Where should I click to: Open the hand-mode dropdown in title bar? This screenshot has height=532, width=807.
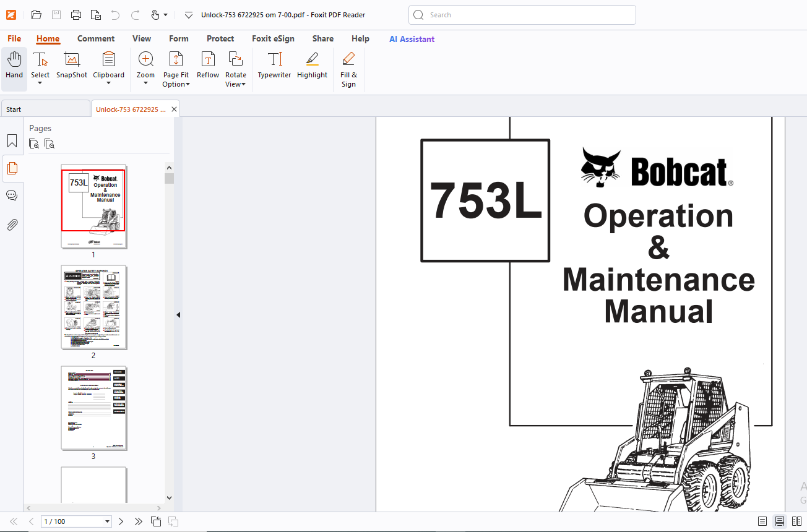(x=166, y=15)
